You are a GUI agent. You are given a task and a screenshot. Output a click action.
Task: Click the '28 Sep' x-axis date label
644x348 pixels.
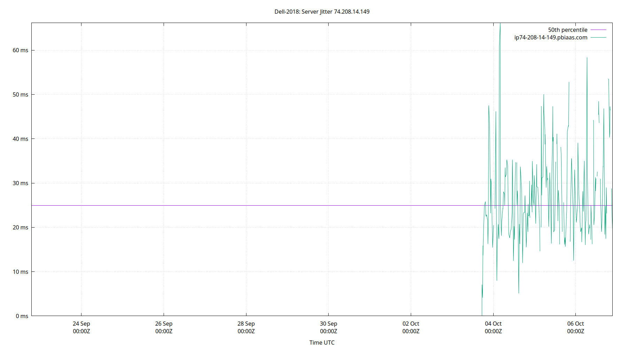(x=246, y=324)
